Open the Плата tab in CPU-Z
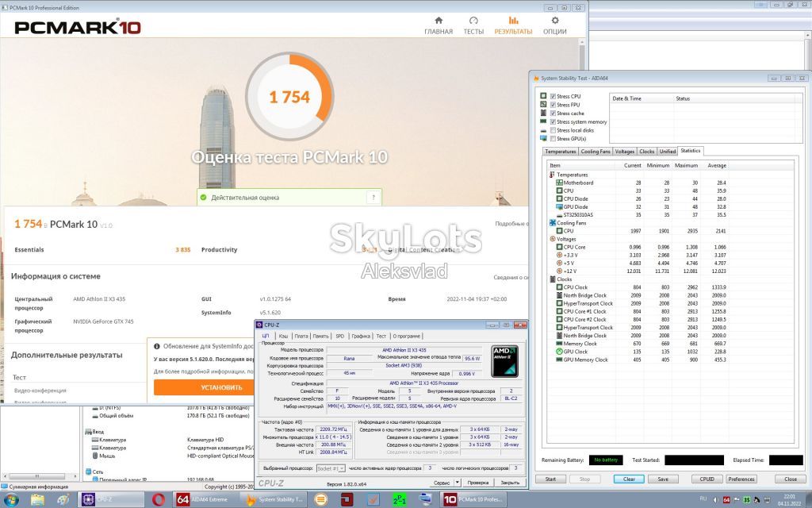This screenshot has width=812, height=508. pos(301,336)
